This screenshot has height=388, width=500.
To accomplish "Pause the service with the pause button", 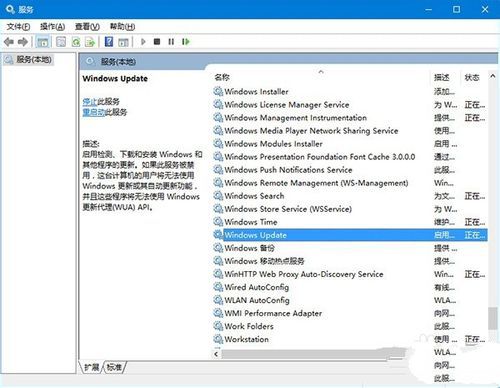I will coord(171,42).
